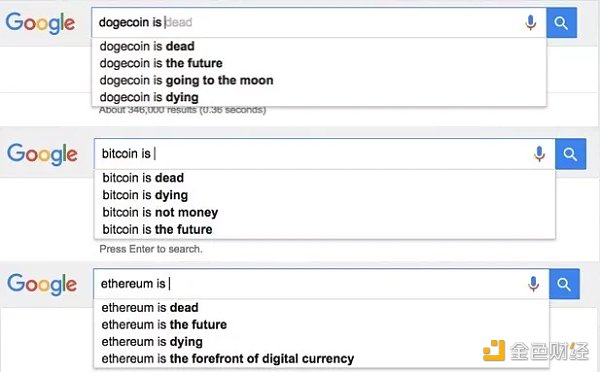Click search magnifier button for ethereum query

564,284
